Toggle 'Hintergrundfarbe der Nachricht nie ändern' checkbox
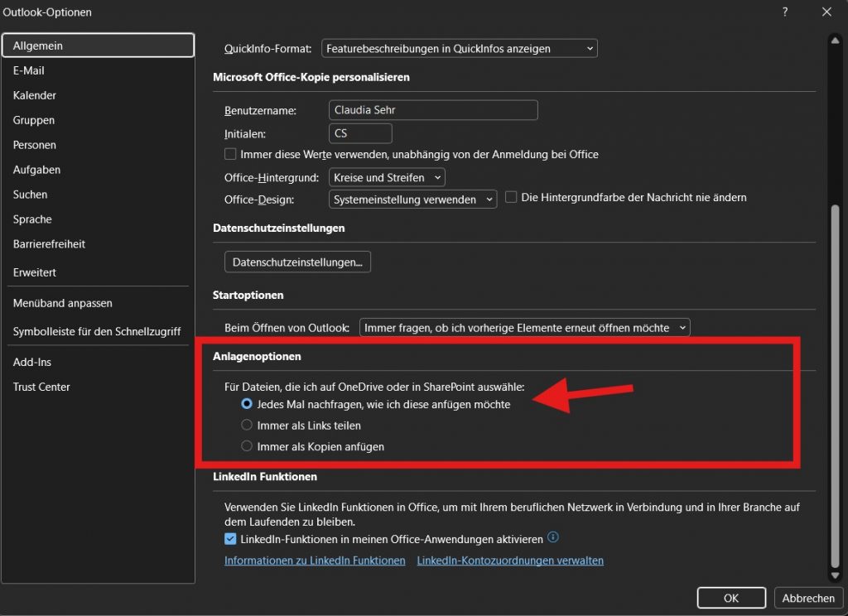 pyautogui.click(x=511, y=197)
